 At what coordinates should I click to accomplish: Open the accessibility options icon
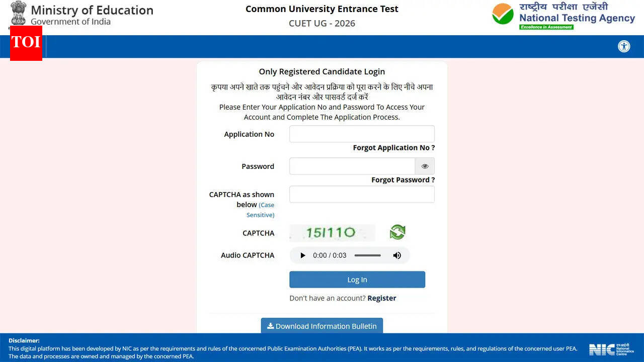(624, 46)
